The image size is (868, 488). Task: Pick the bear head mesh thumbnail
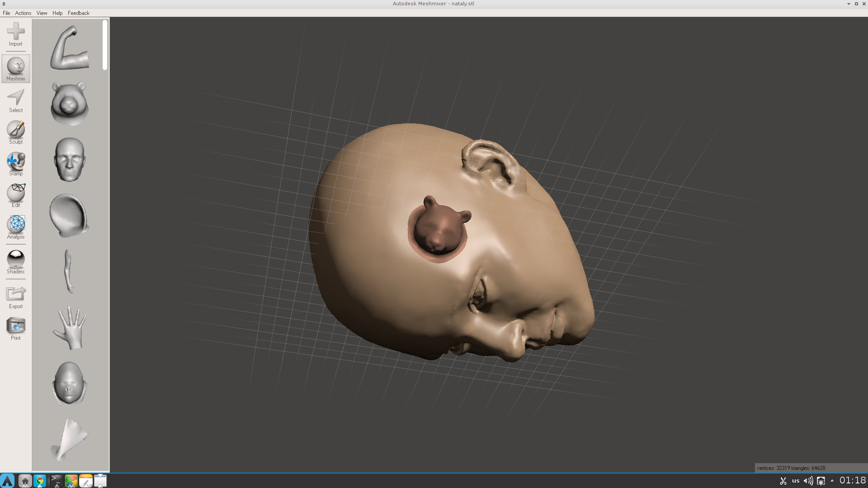coord(69,103)
